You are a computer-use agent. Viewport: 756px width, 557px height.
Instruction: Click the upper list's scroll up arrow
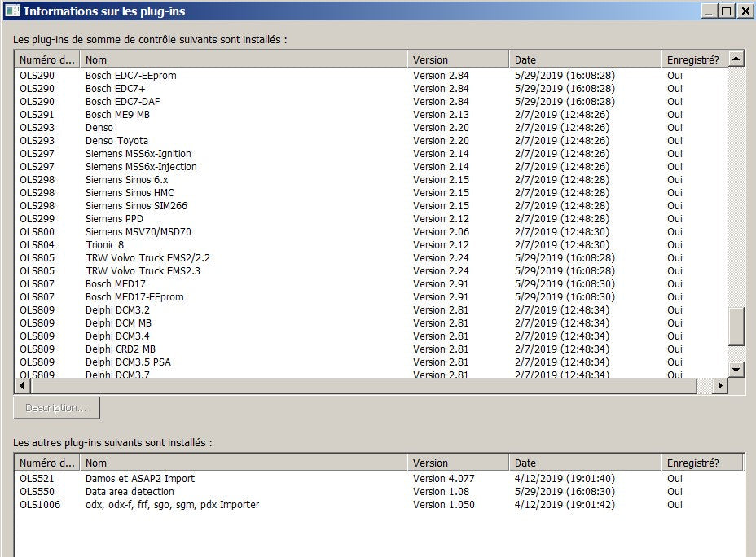coord(736,59)
